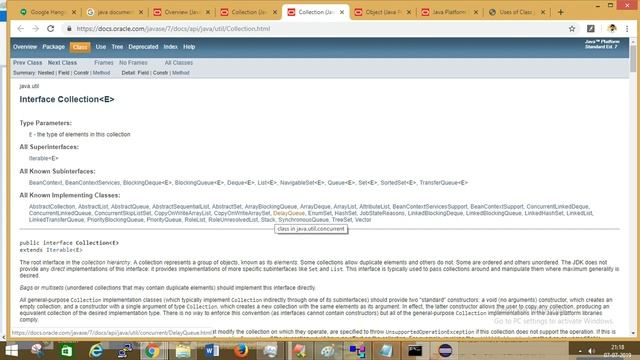The image size is (640, 360).
Task: Open the edit extension icon in toolbar
Action: pyautogui.click(x=591, y=29)
